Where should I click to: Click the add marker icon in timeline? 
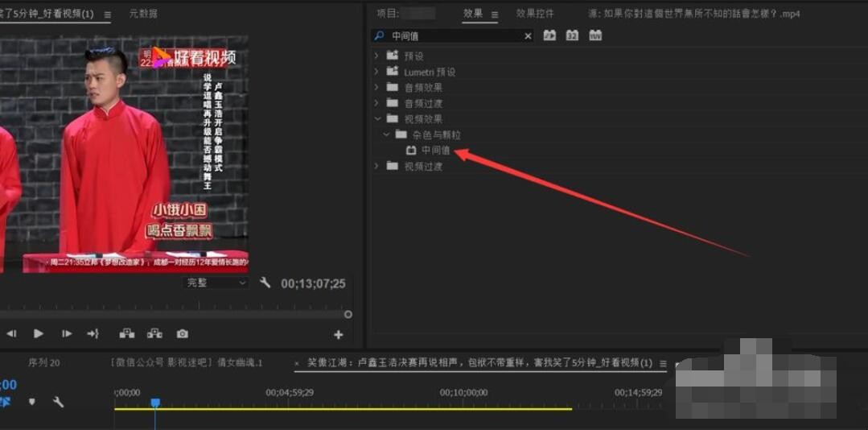[x=31, y=402]
